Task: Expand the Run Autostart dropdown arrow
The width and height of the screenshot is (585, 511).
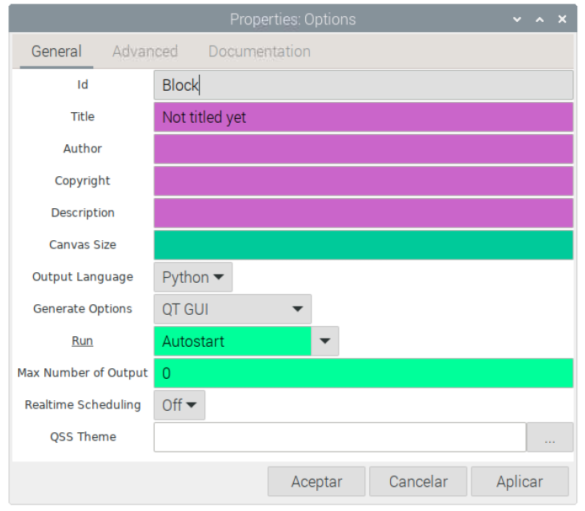Action: 325,341
